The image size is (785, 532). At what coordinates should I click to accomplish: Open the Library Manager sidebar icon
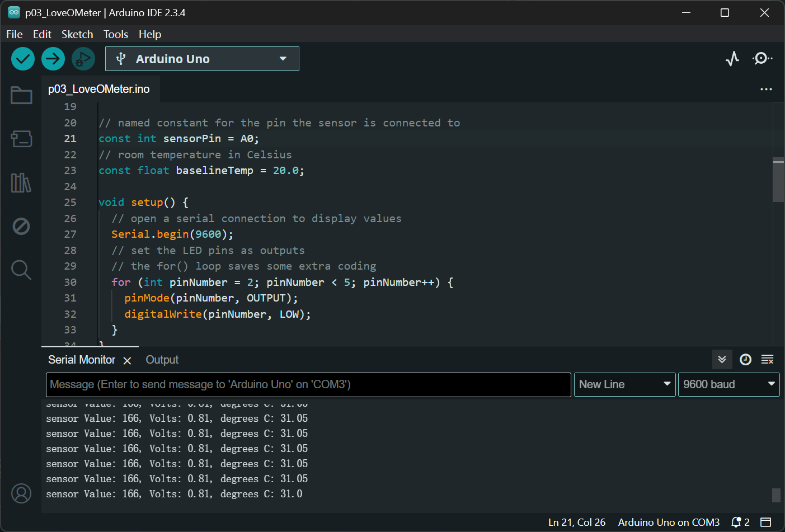pos(21,183)
